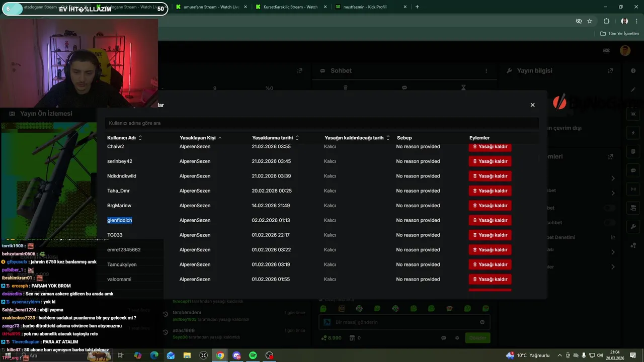Toggle Yasaklayan Kişi sort arrow
This screenshot has width=644, height=362.
[x=220, y=138]
